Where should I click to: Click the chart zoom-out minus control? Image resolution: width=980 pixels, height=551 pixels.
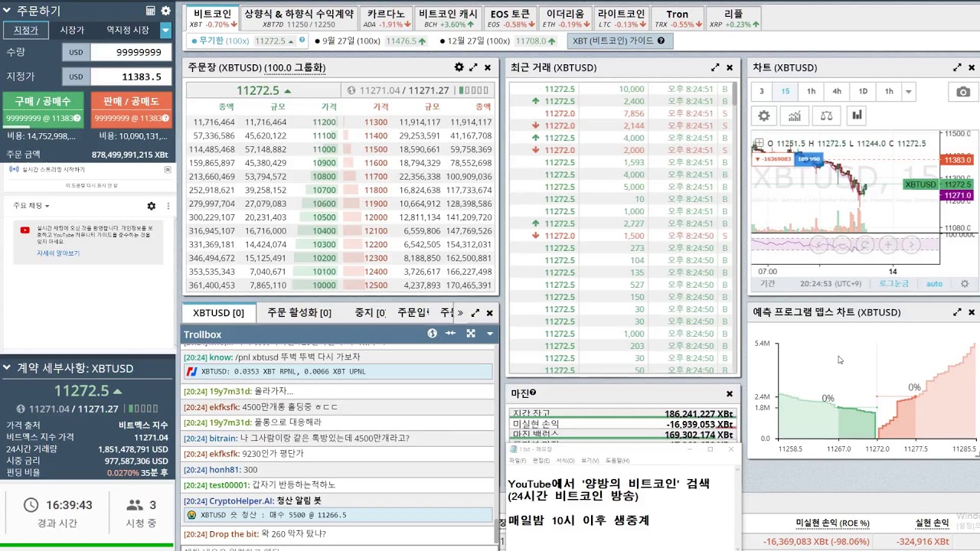tap(842, 245)
